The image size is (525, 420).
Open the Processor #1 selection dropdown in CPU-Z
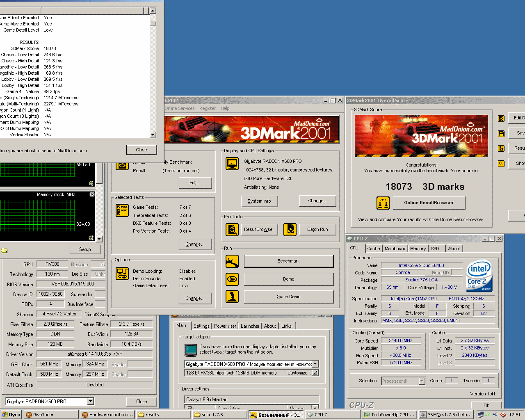click(422, 381)
